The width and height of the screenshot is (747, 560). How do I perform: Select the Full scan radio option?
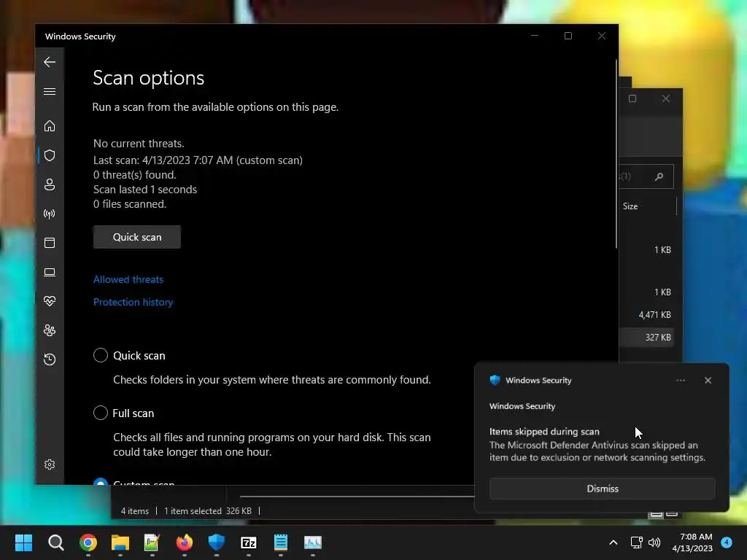coord(101,413)
